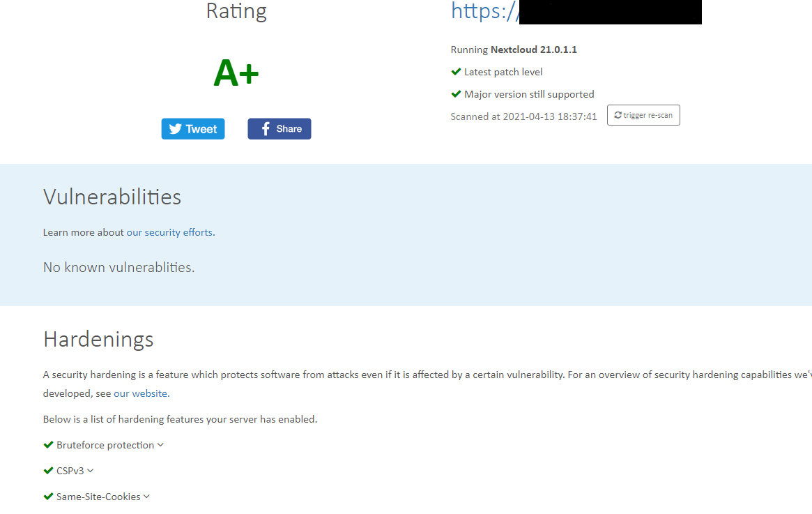This screenshot has height=514, width=812.
Task: Click green checkmark next to Bruteforce protection
Action: point(48,445)
